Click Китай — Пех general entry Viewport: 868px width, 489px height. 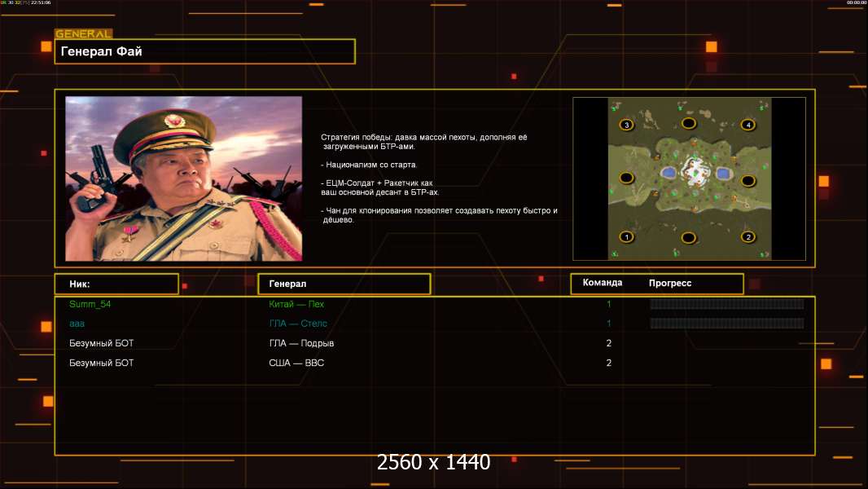[x=296, y=304]
